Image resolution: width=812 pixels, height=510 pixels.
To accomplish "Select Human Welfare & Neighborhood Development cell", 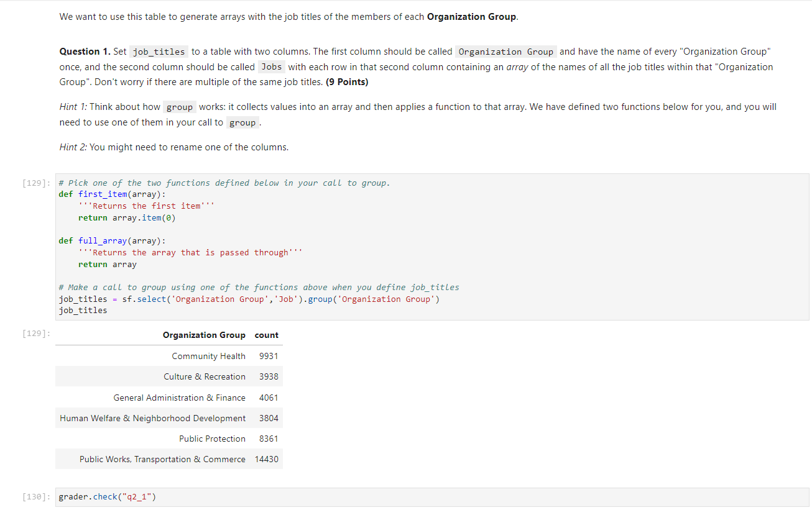I will point(153,418).
